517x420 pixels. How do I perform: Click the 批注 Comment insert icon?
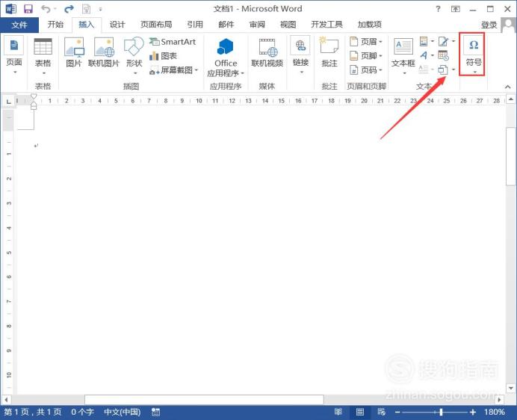[x=329, y=52]
